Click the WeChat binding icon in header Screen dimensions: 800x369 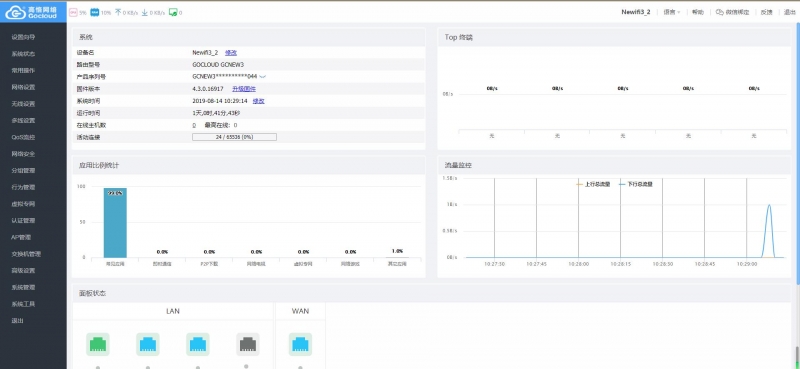click(719, 12)
